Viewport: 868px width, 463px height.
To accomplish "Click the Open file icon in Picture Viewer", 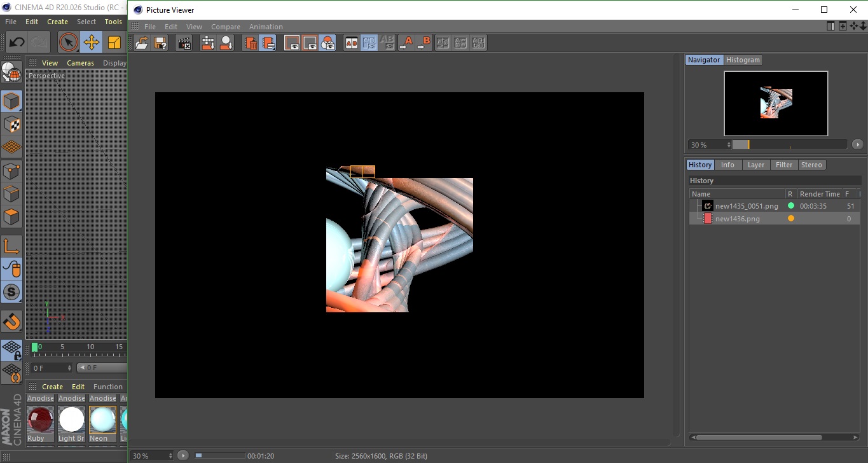I will point(142,43).
